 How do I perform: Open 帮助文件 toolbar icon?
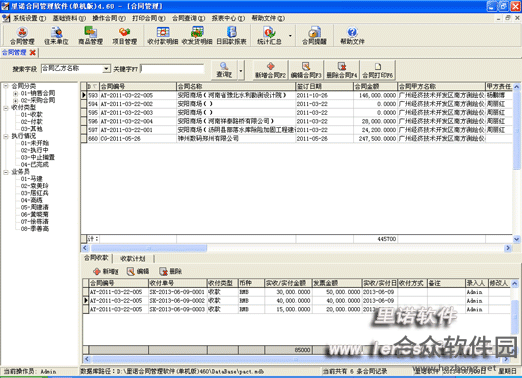tap(352, 36)
